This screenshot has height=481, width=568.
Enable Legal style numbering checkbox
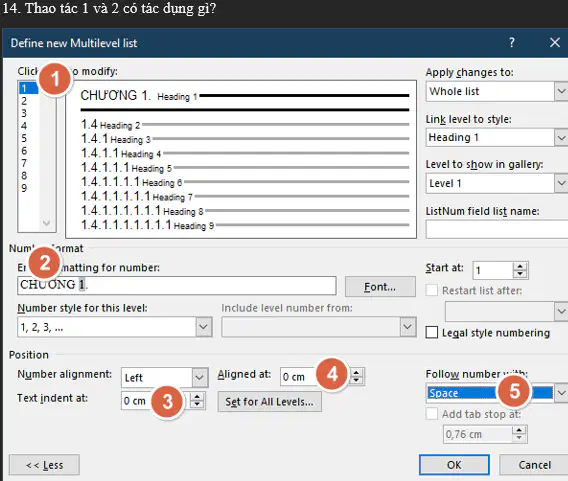[431, 332]
